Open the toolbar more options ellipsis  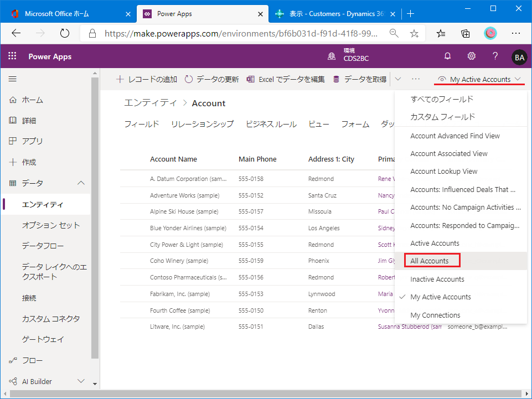pyautogui.click(x=416, y=79)
